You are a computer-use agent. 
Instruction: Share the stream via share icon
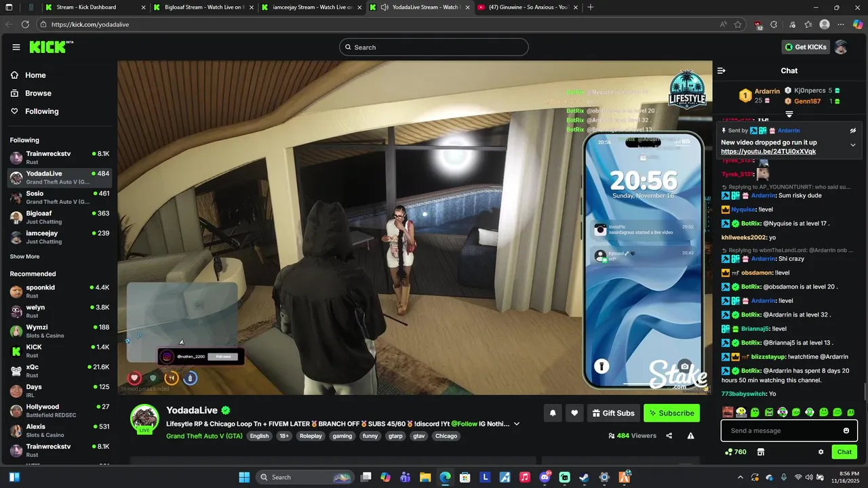669,436
